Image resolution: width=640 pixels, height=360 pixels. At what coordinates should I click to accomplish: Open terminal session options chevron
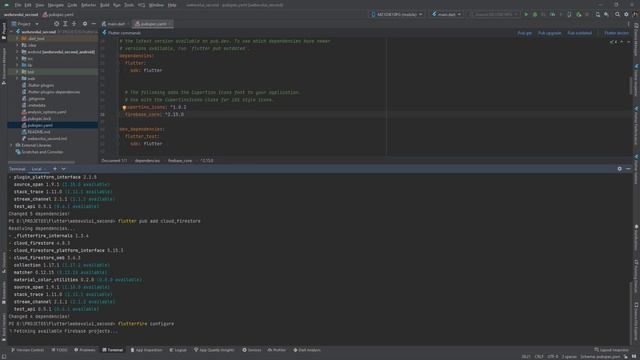click(63, 169)
